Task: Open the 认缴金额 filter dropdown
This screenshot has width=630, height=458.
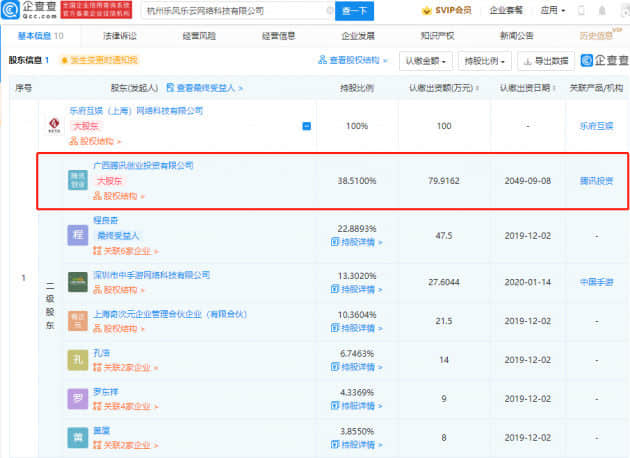Action: point(426,61)
